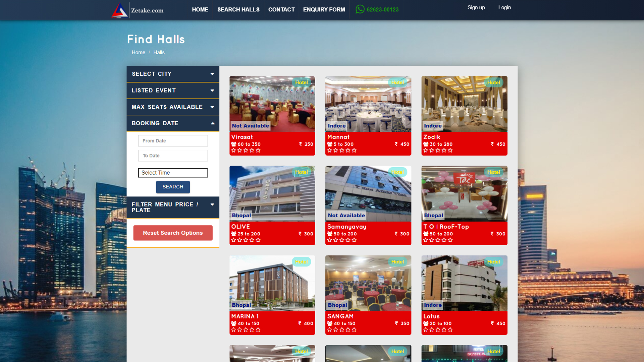Viewport: 644px width, 362px height.
Task: Click the Login link
Action: click(x=504, y=7)
